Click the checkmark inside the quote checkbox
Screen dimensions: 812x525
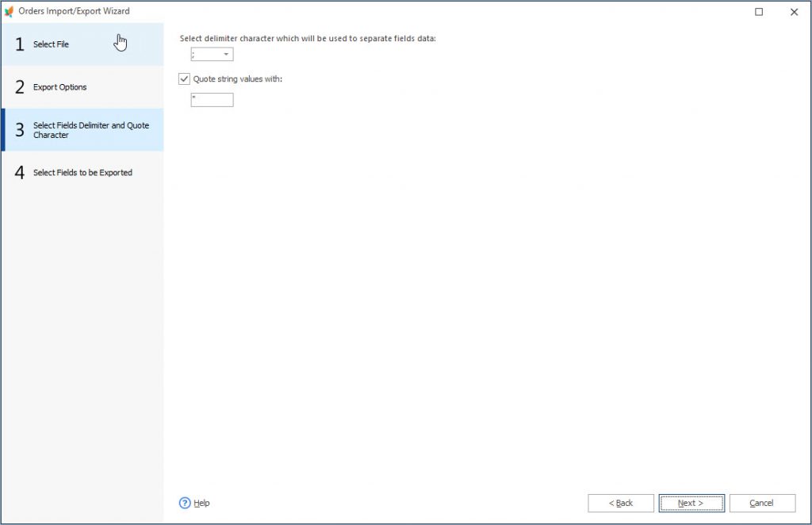point(183,79)
